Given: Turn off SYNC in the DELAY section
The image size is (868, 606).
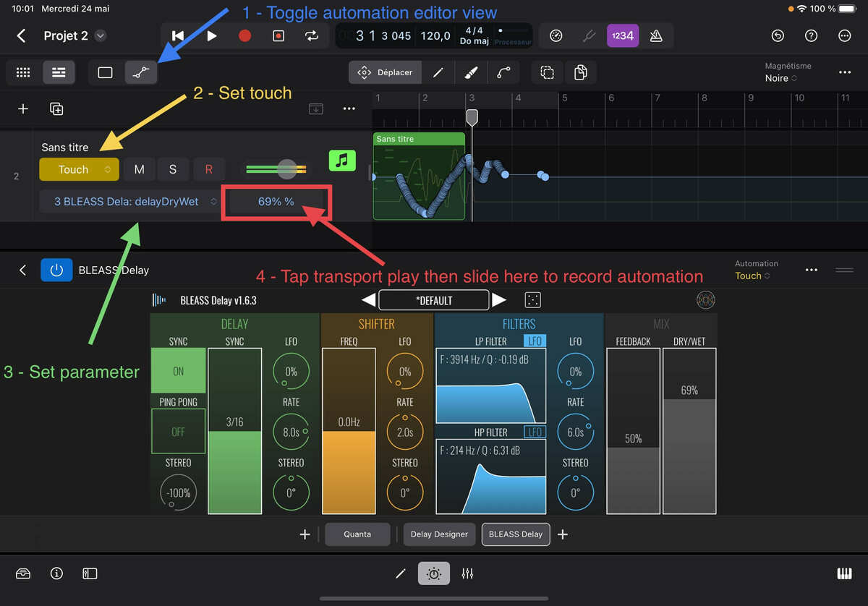Looking at the screenshot, I should coord(178,371).
